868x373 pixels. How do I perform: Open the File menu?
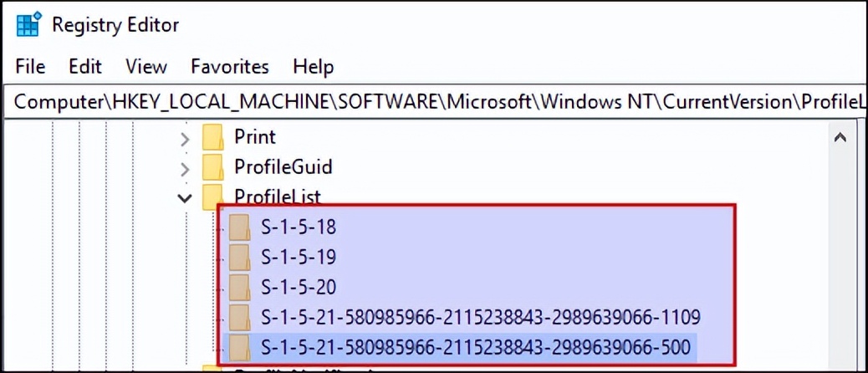point(30,66)
